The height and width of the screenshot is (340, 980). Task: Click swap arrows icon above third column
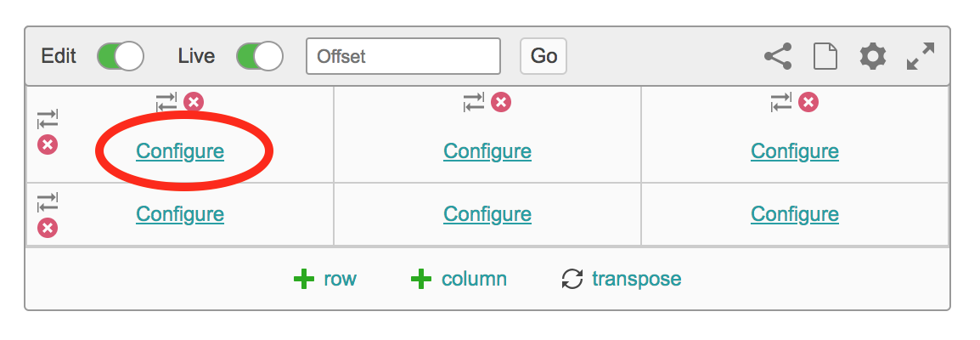782,101
